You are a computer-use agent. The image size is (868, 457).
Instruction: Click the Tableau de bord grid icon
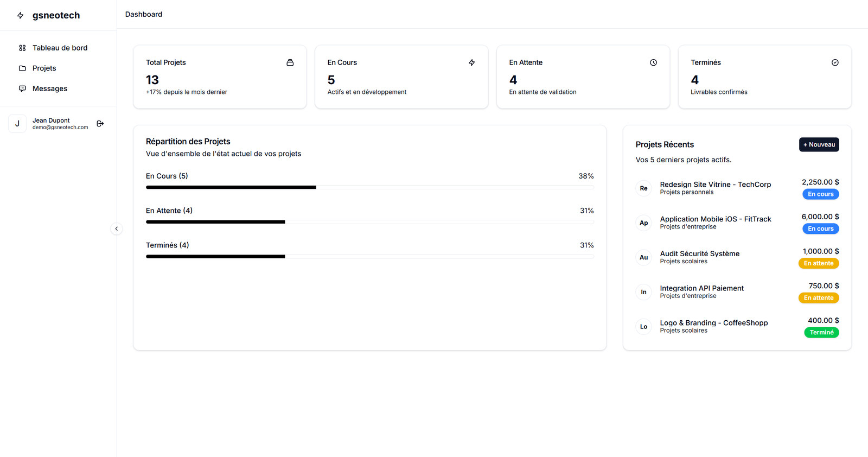[22, 48]
